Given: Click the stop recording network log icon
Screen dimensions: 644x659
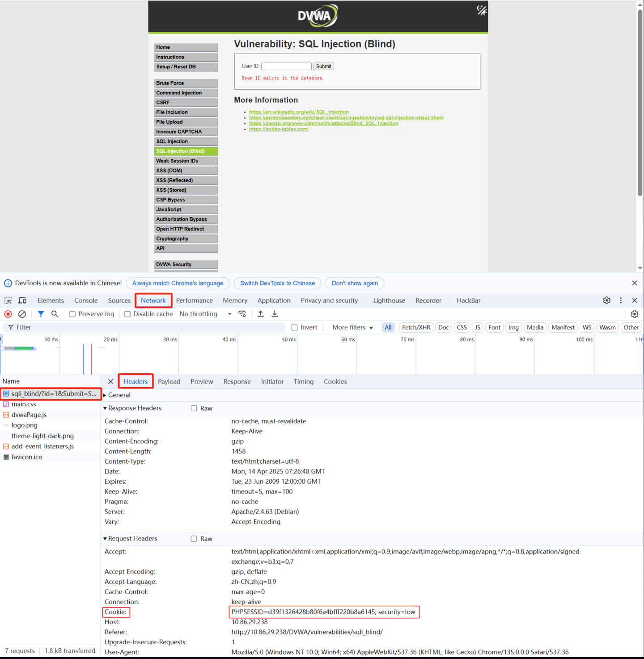Looking at the screenshot, I should click(x=8, y=314).
